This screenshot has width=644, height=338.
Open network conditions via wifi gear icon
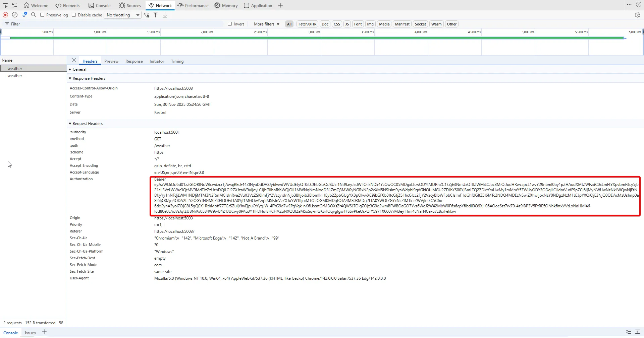[146, 15]
